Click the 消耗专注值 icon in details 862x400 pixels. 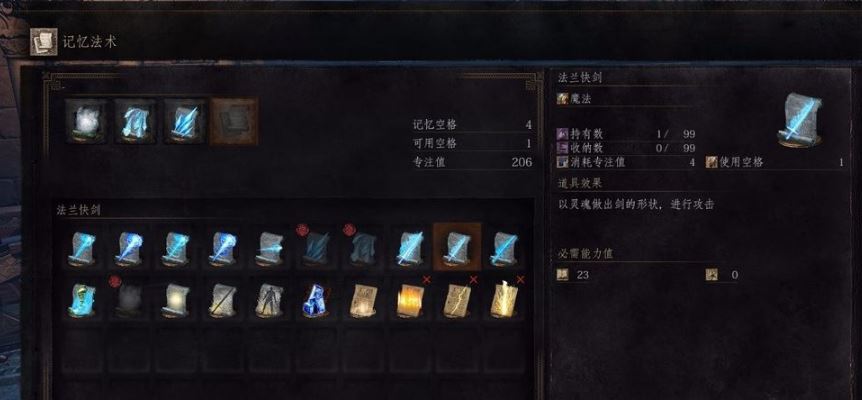562,162
